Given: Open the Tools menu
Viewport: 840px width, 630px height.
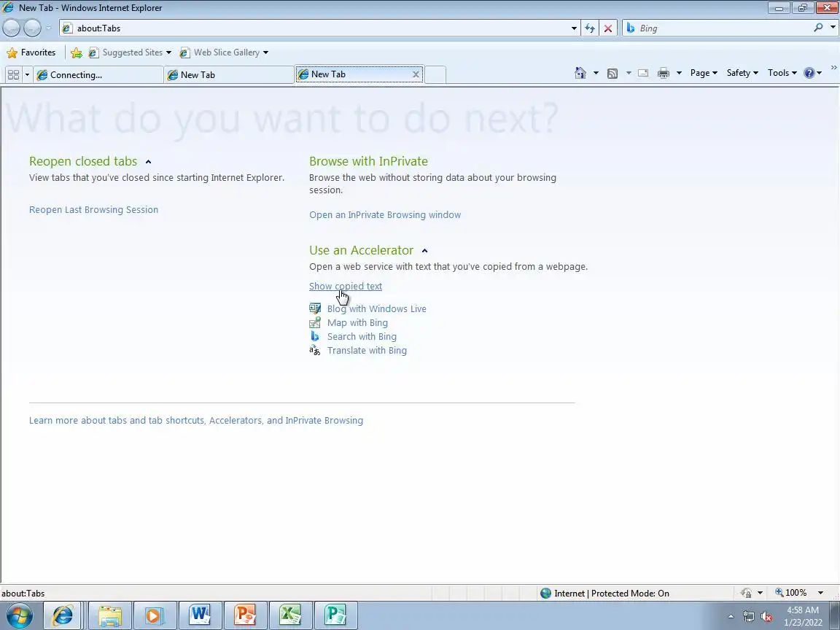Looking at the screenshot, I should tap(782, 73).
